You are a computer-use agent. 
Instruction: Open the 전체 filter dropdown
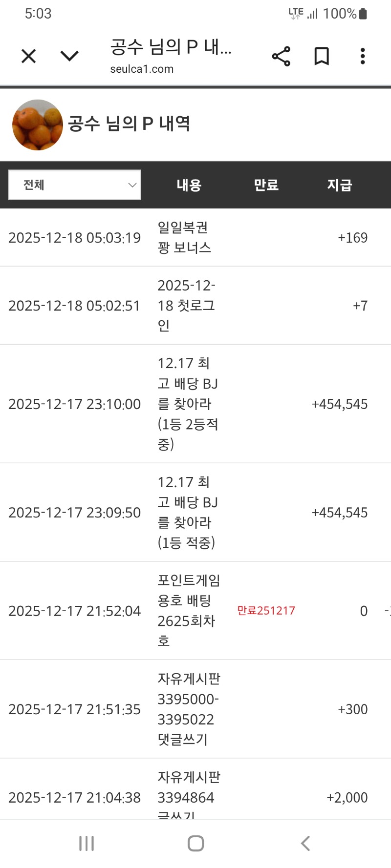[75, 185]
